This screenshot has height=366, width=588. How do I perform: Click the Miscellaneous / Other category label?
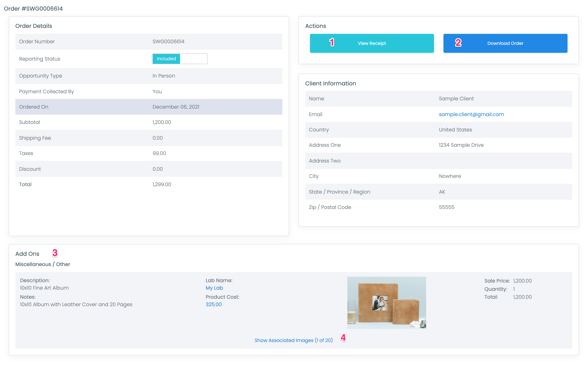43,264
